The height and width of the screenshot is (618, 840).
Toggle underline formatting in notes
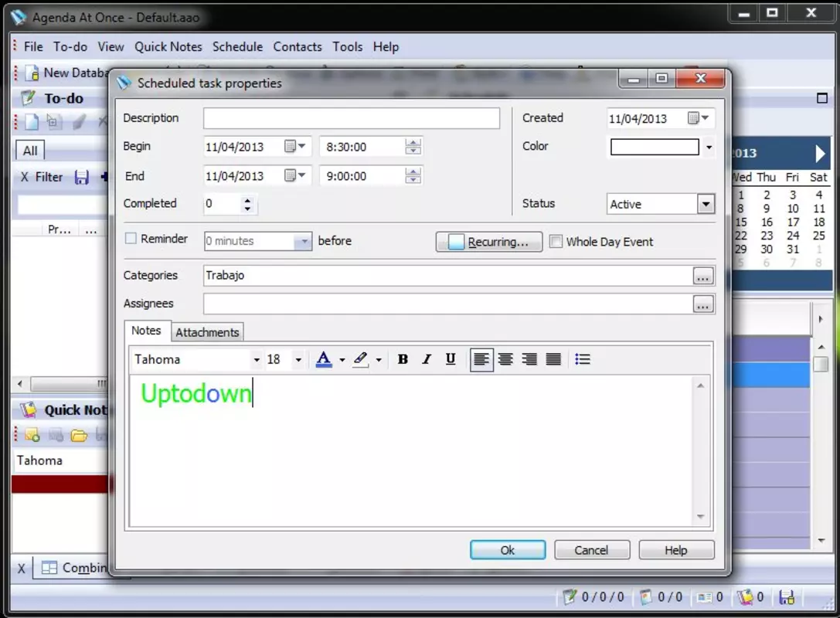(451, 359)
